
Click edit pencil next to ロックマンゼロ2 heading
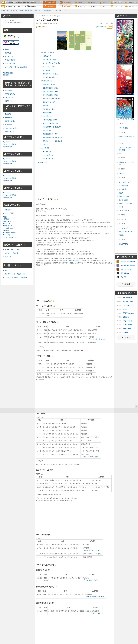click(x=21, y=154)
